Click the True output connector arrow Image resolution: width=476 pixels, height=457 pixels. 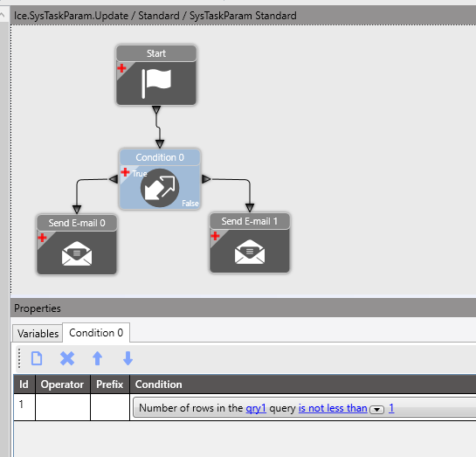(x=114, y=179)
